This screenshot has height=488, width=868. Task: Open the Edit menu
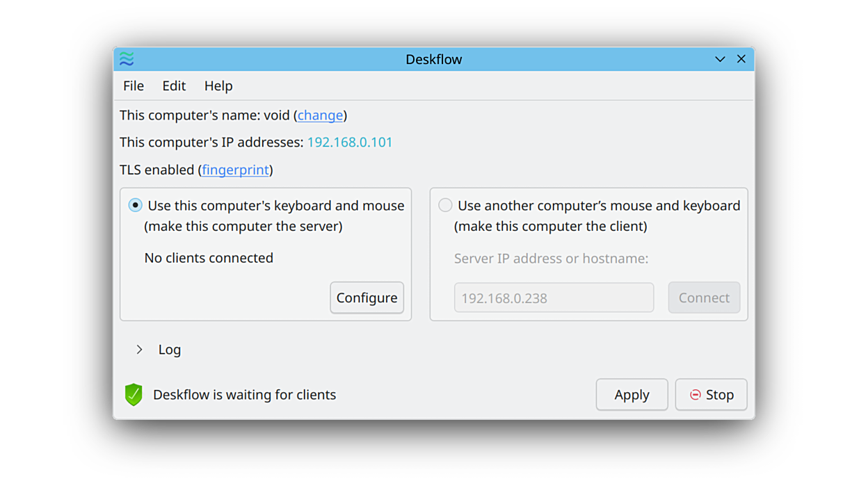(174, 86)
